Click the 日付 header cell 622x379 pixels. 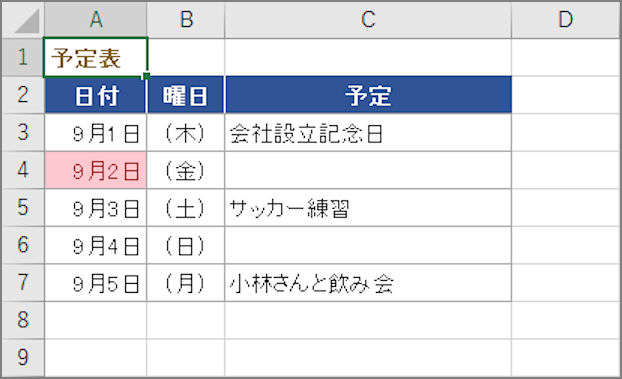(x=96, y=95)
